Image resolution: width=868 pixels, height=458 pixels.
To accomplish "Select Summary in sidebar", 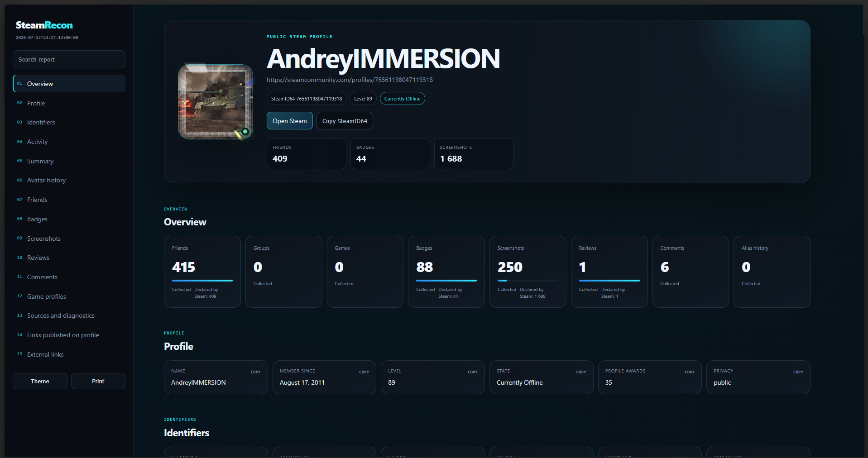I will click(x=69, y=161).
